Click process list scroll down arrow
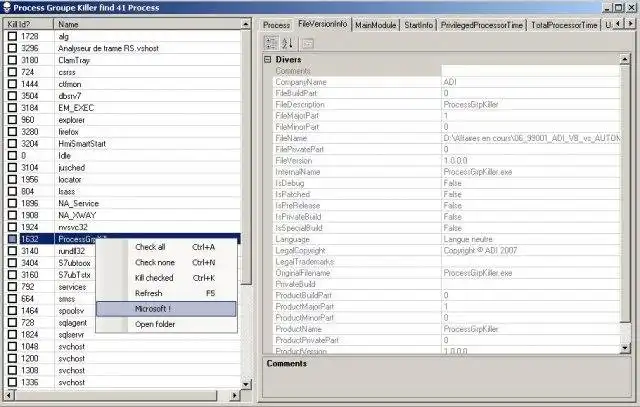Screen dimensions: 640x407 pos(246,384)
